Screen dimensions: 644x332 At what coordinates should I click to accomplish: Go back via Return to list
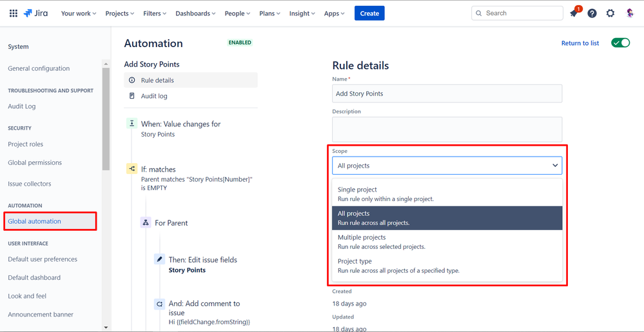pos(580,43)
